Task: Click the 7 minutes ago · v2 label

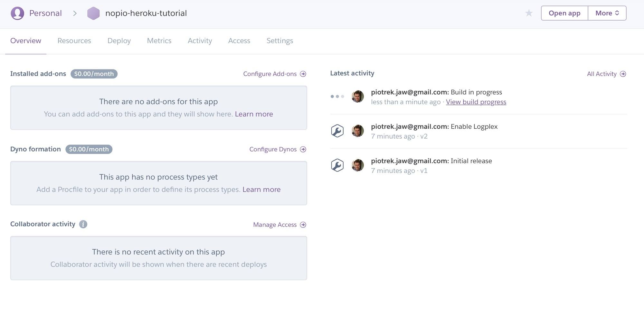Action: tap(399, 136)
